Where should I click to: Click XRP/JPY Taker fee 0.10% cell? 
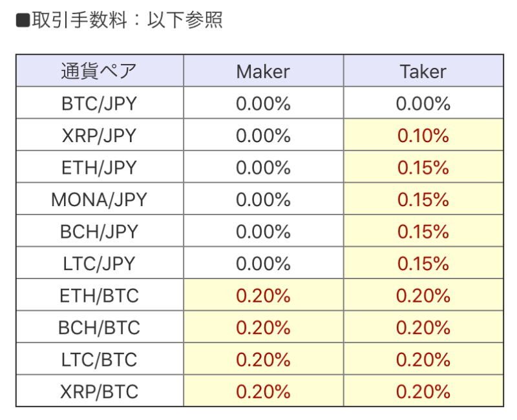click(x=423, y=136)
